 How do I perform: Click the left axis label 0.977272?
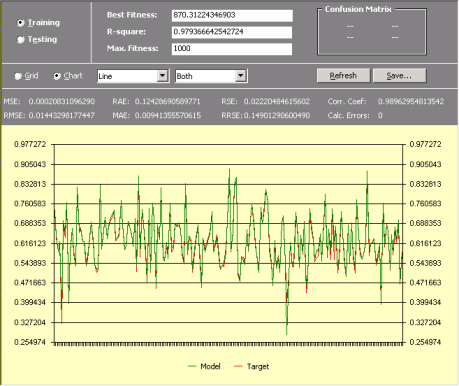[30, 144]
